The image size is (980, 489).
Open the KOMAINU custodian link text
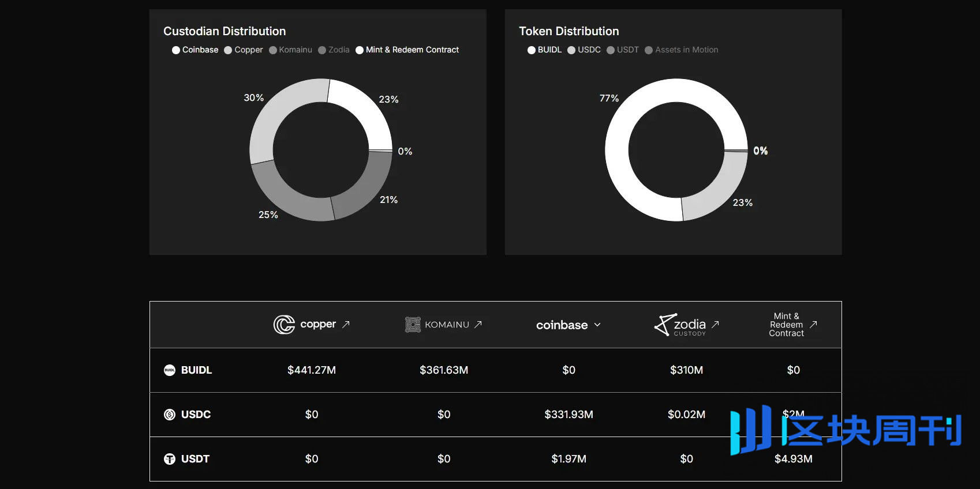447,325
